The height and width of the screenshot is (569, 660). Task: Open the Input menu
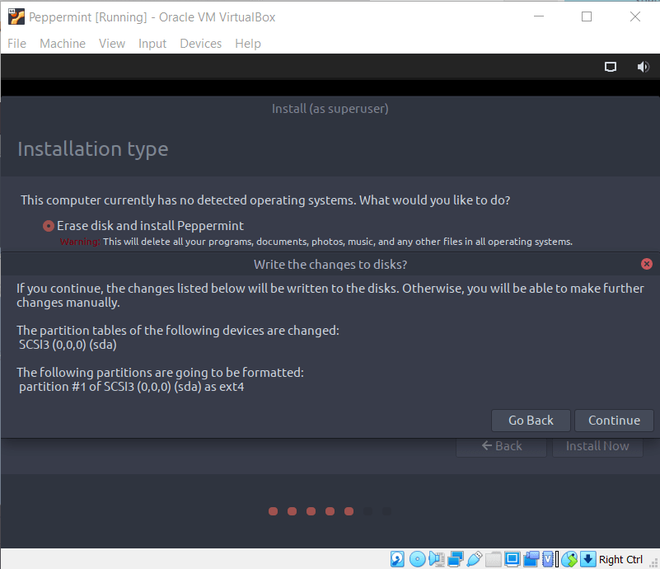point(152,43)
